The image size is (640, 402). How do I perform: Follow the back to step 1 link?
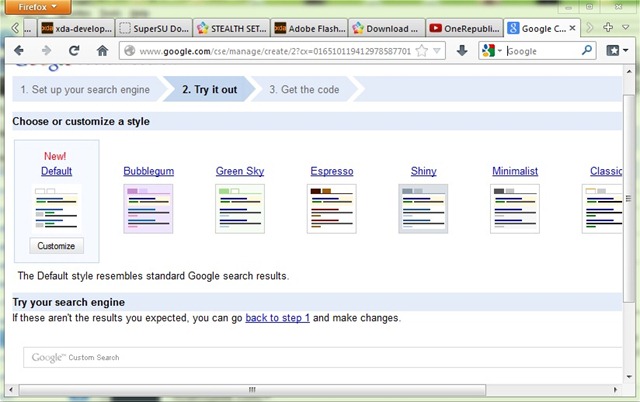(278, 318)
